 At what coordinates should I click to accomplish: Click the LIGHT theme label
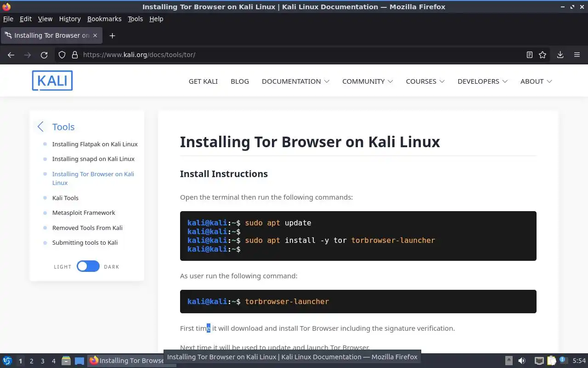(62, 267)
